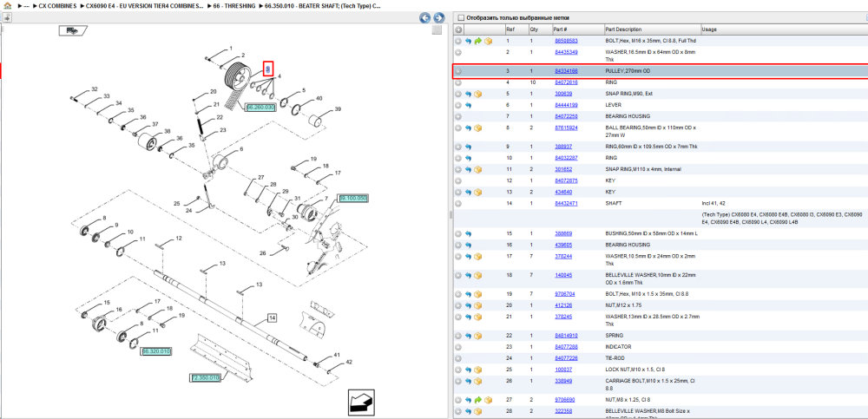Viewport: 868px width, 419px height.
Task: Go to previous diagram with left arrow
Action: 425,17
